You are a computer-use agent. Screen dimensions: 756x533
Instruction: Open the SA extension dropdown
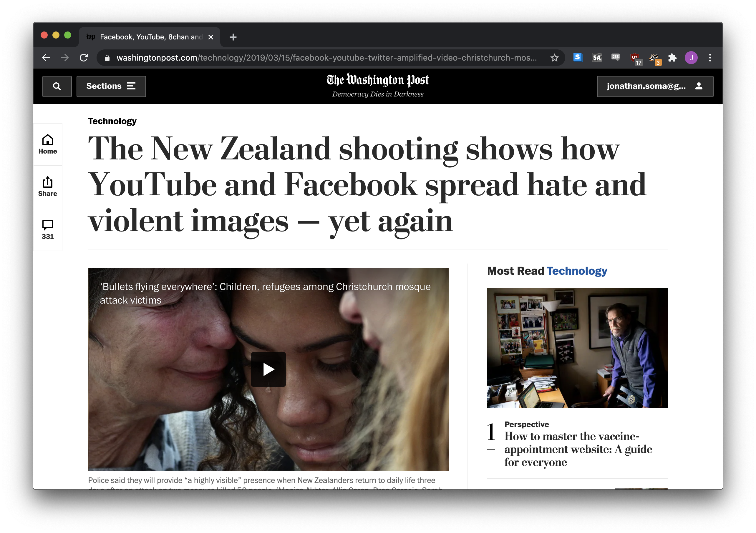(597, 58)
